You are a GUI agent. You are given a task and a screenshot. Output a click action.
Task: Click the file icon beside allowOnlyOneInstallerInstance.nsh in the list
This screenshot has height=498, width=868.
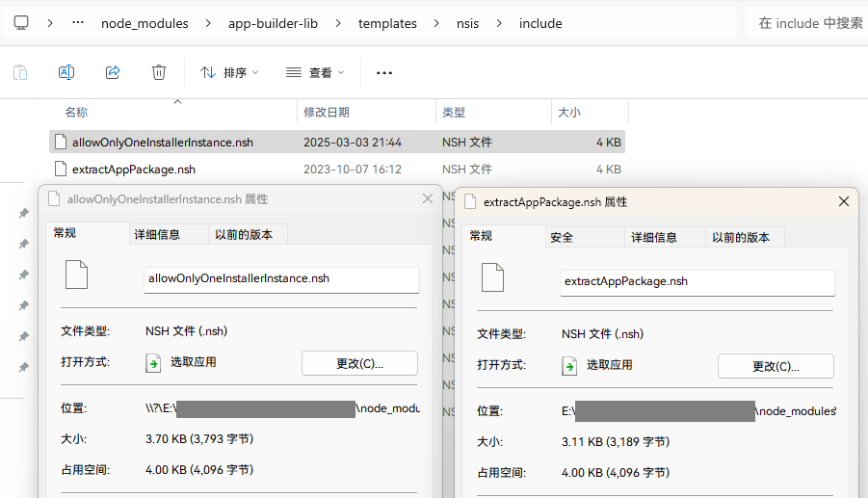pyautogui.click(x=60, y=142)
